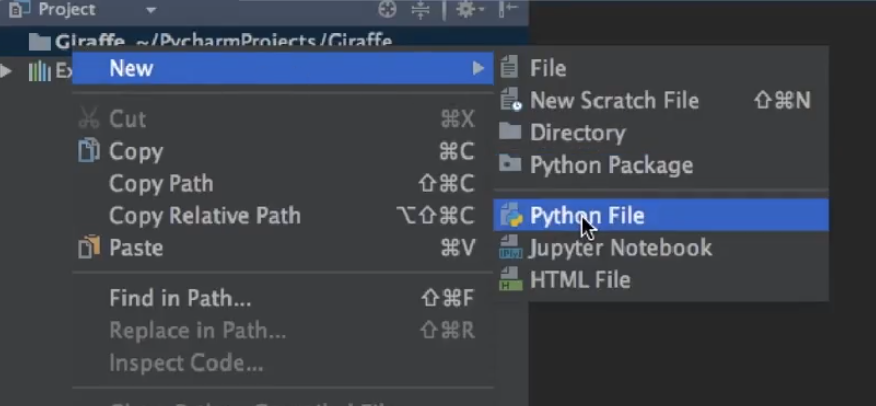Click the ⌘V shortcut label
The image size is (876, 406).
(x=458, y=248)
